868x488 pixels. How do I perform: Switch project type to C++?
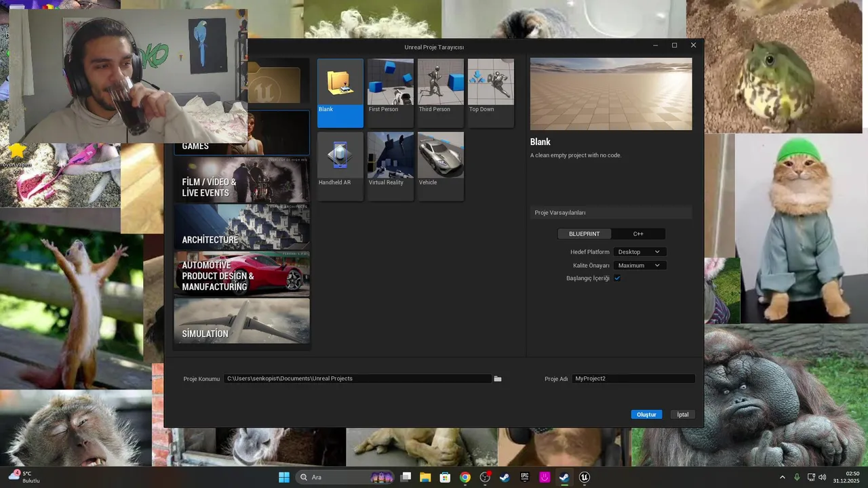point(638,234)
